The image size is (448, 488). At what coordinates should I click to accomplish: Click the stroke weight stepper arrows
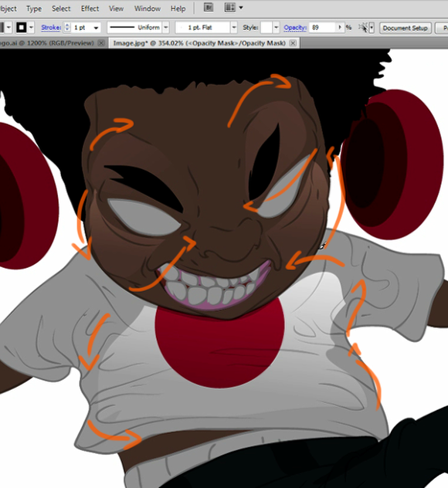pyautogui.click(x=67, y=27)
